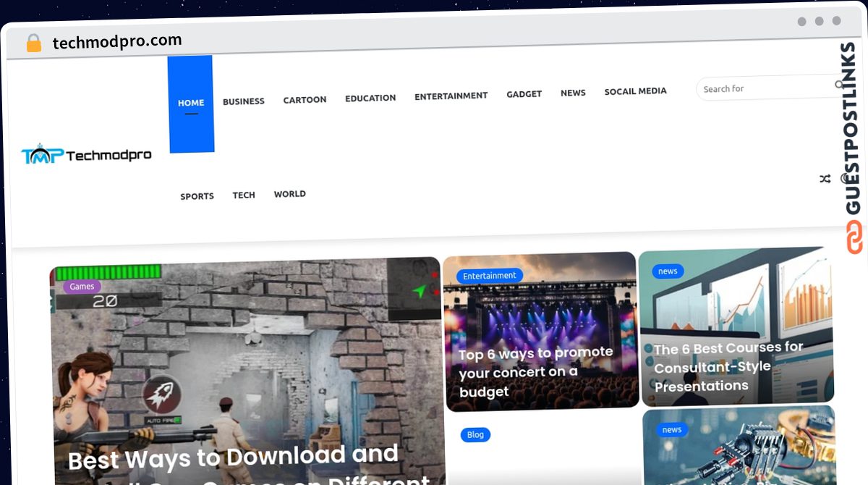868x485 pixels.
Task: Open the CARTOON category
Action: tap(305, 100)
